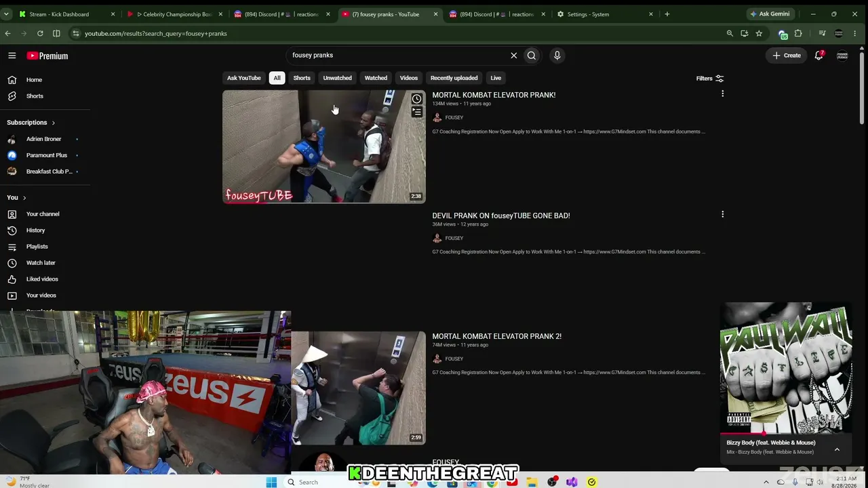The height and width of the screenshot is (488, 868).
Task: Go back with the browser back arrow
Action: [x=7, y=33]
